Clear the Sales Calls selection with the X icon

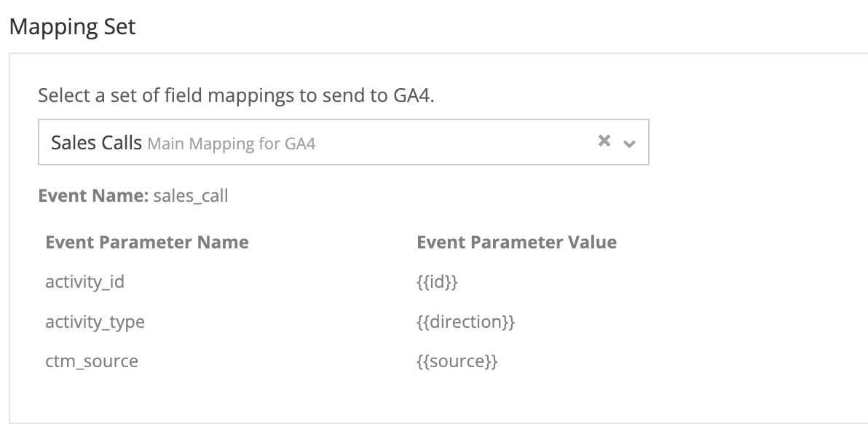click(604, 141)
